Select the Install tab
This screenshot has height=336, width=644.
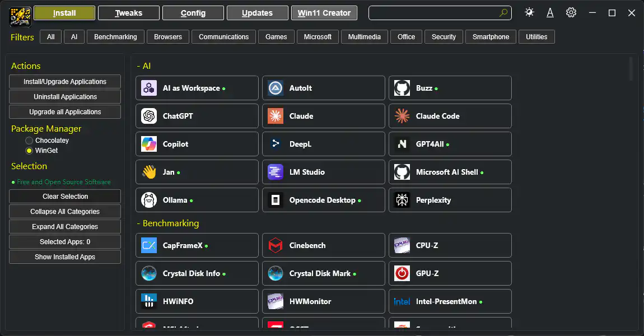click(64, 13)
